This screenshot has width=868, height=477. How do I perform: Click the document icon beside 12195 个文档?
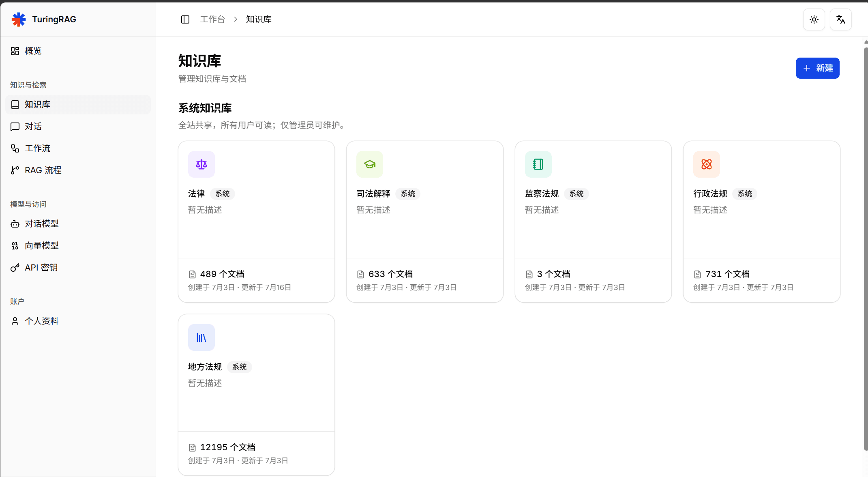192,448
